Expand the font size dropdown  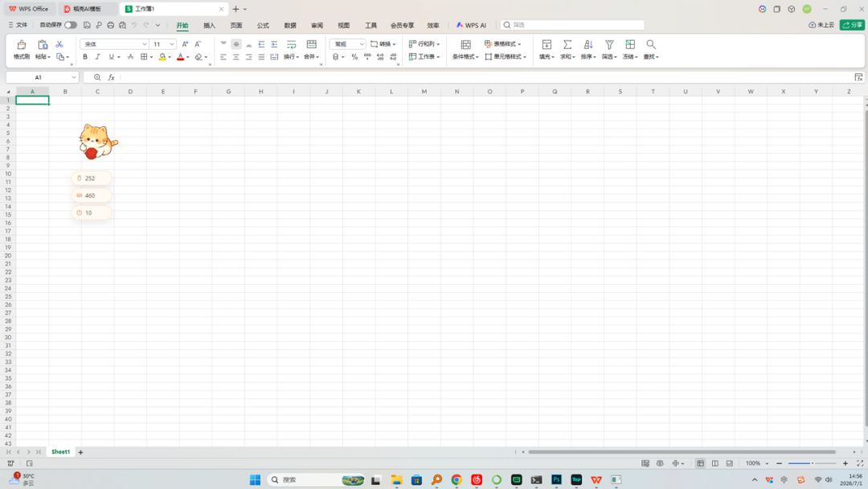tap(172, 43)
